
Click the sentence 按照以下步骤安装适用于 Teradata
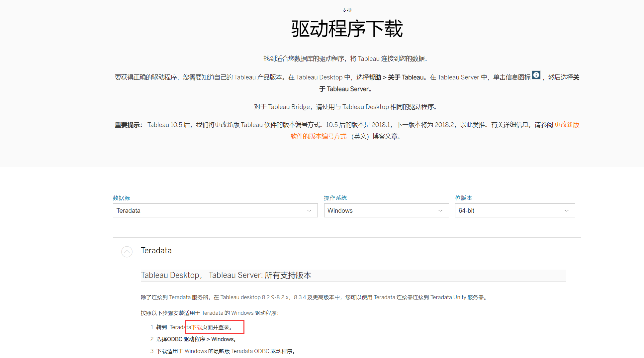(x=210, y=313)
